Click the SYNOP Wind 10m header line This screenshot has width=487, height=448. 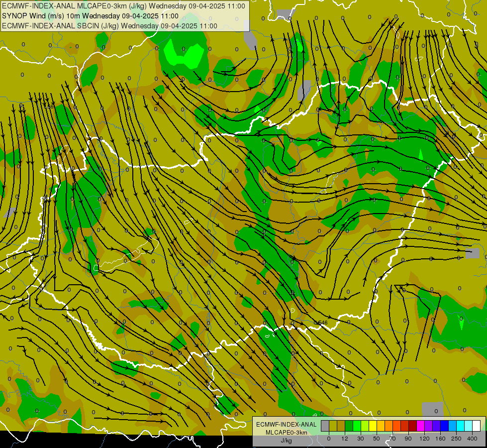91,16
